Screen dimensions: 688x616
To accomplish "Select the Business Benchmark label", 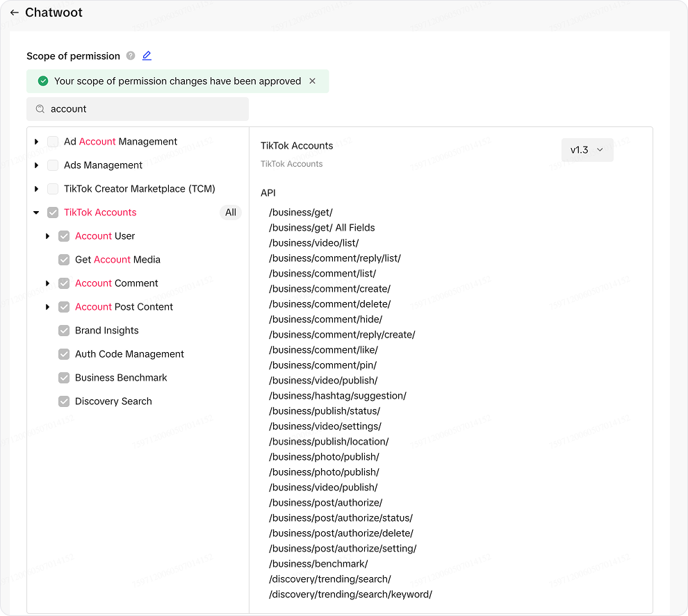I will tap(121, 378).
